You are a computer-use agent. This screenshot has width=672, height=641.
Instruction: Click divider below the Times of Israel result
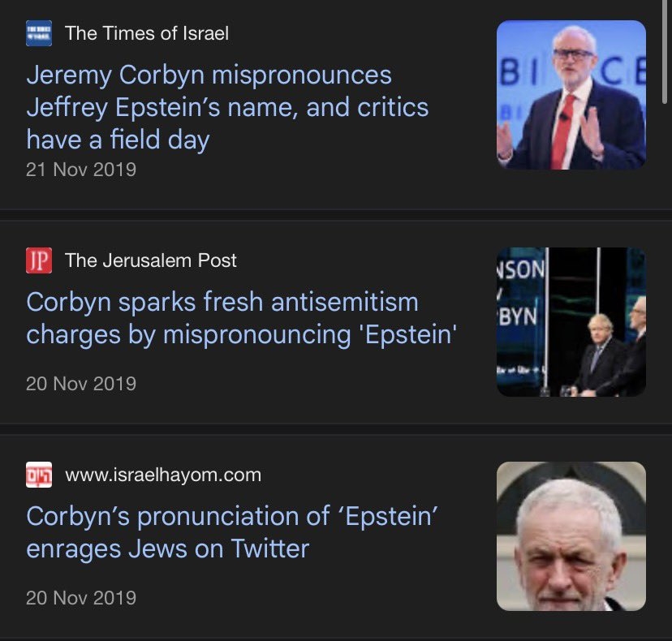pyautogui.click(x=336, y=215)
